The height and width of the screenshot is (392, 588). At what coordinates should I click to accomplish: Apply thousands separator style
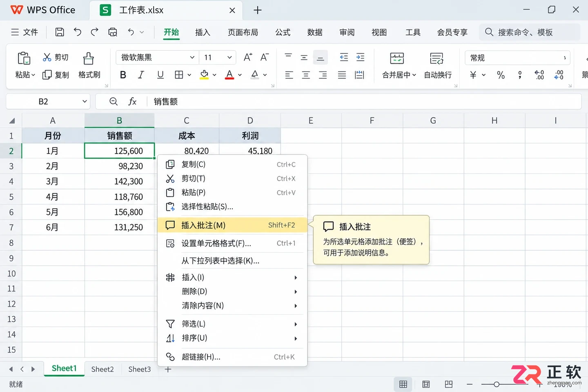[x=520, y=75]
